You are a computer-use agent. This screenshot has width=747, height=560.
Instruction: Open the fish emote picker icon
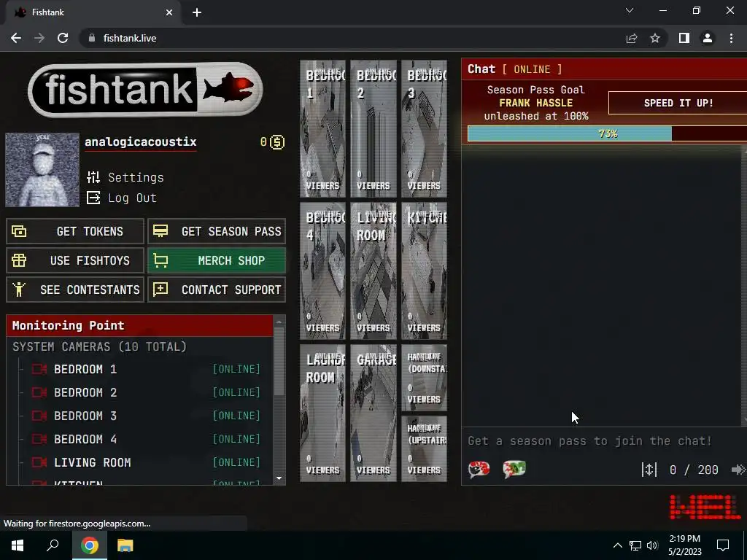click(x=479, y=470)
